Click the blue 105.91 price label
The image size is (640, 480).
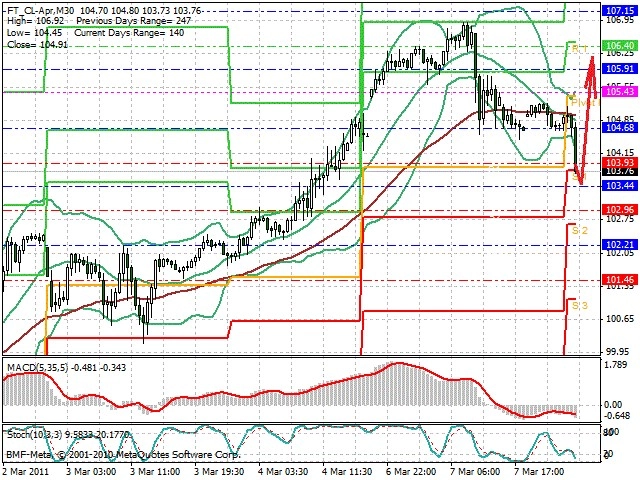(619, 69)
